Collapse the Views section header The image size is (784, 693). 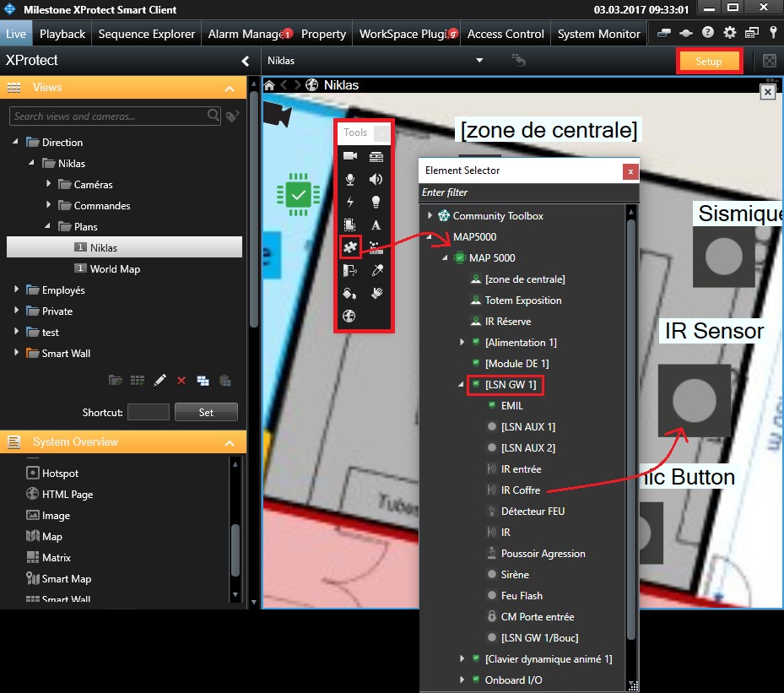(x=230, y=88)
